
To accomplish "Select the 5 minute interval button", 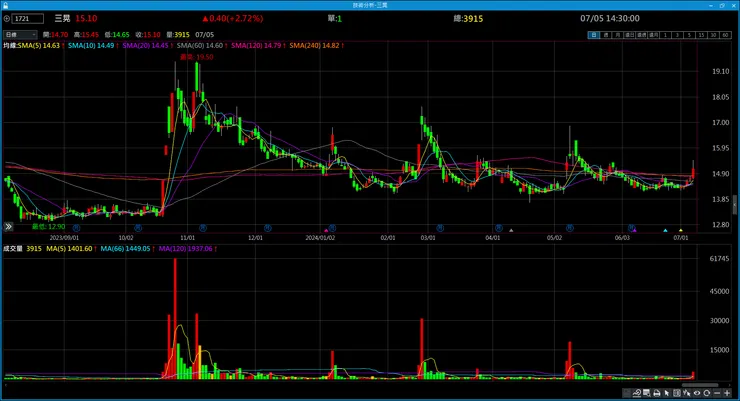I will pyautogui.click(x=690, y=34).
